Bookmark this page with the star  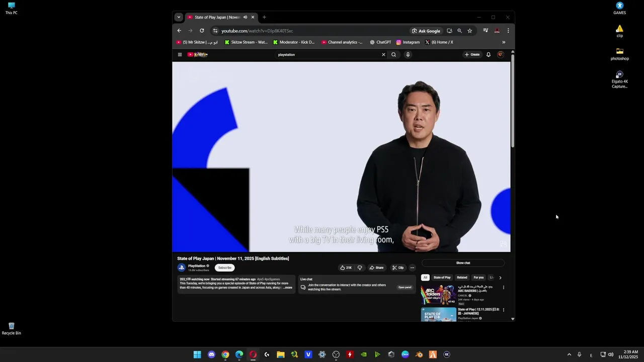coord(469,31)
